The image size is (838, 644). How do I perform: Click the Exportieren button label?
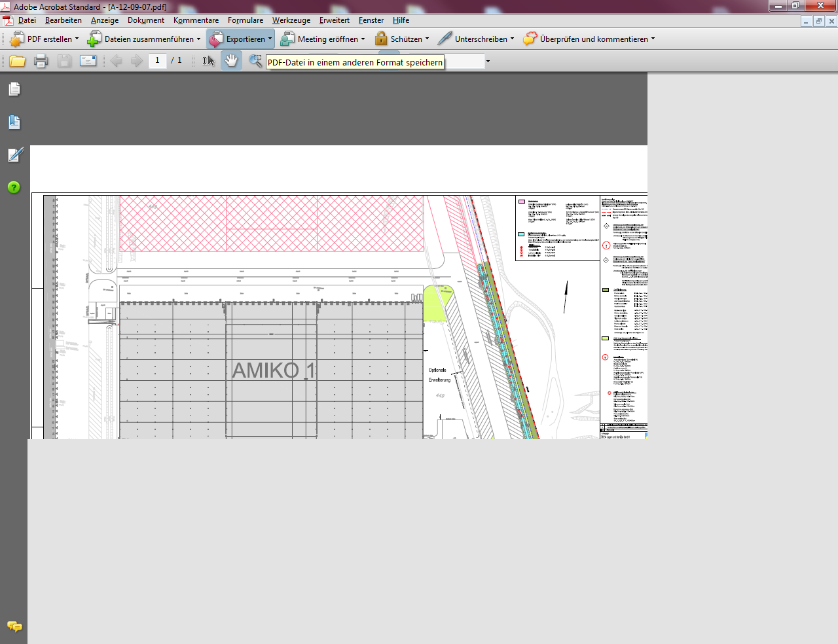pos(246,39)
